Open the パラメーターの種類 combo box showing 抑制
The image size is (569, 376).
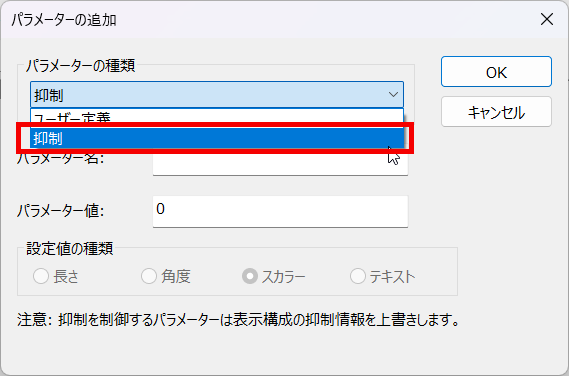pyautogui.click(x=217, y=95)
